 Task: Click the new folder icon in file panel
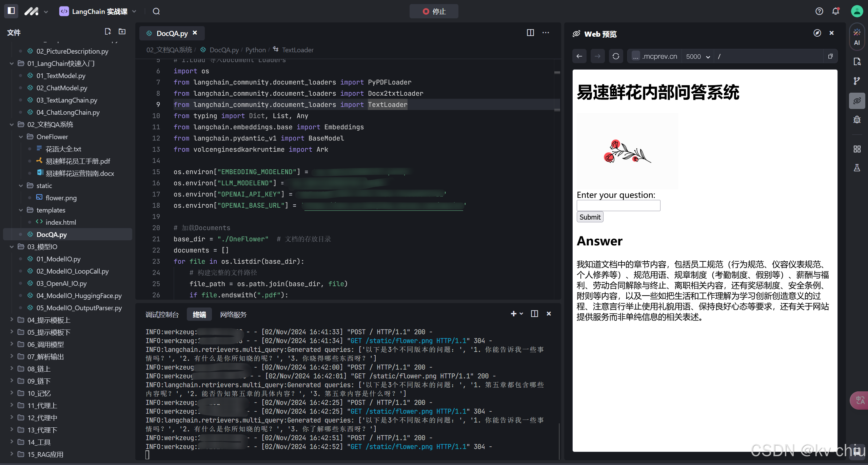coord(122,32)
